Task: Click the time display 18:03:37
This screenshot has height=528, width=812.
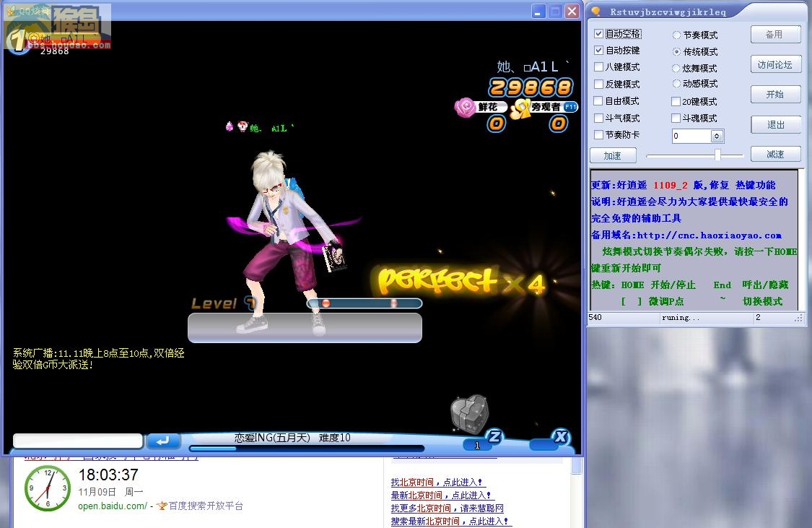Action: click(108, 475)
